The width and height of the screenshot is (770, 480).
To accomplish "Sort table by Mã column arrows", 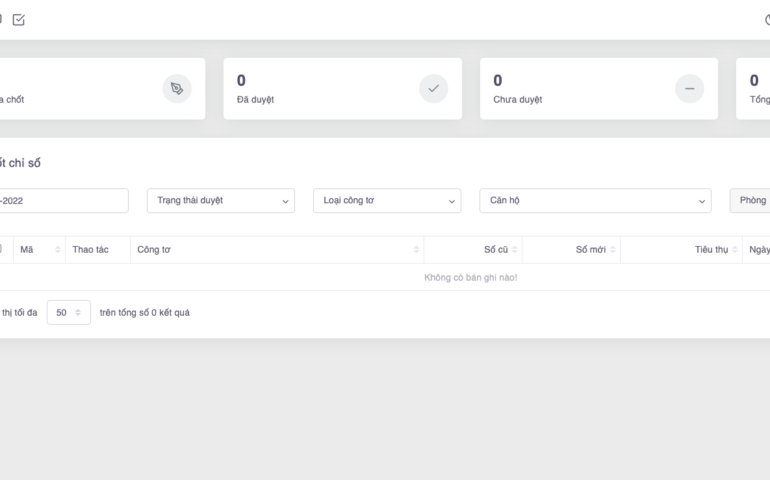I will click(x=58, y=250).
